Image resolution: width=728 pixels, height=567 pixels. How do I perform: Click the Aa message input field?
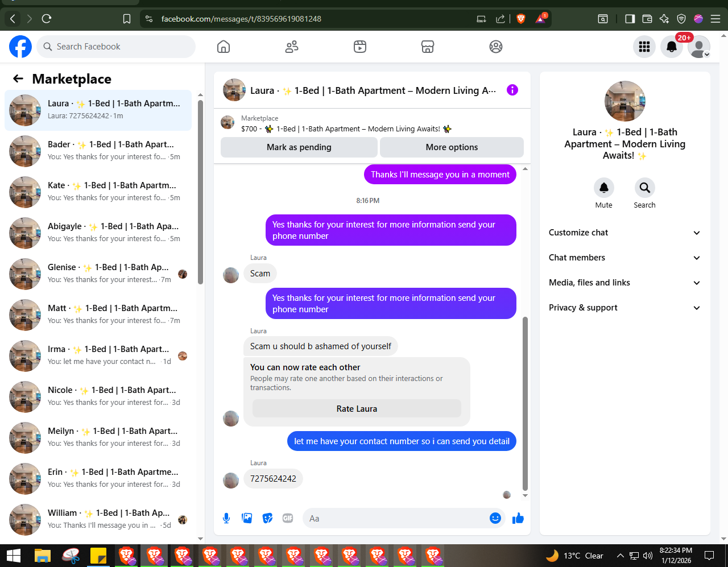point(396,518)
